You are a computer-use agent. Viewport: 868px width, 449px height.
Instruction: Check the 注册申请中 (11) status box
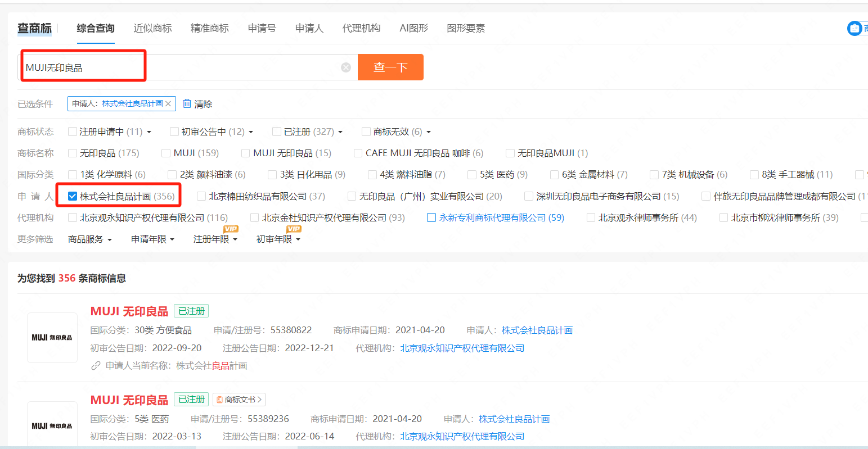pos(72,131)
